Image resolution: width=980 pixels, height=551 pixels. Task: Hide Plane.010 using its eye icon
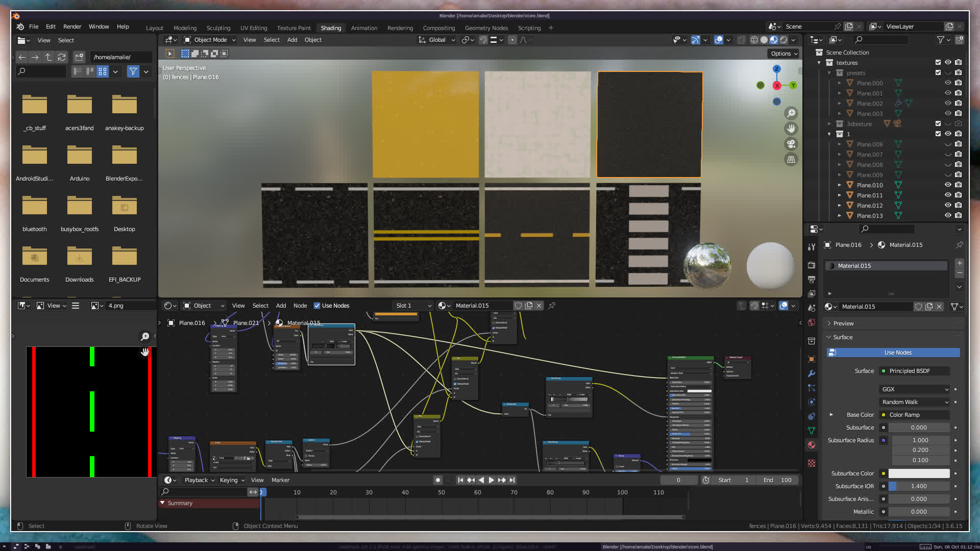(x=948, y=185)
